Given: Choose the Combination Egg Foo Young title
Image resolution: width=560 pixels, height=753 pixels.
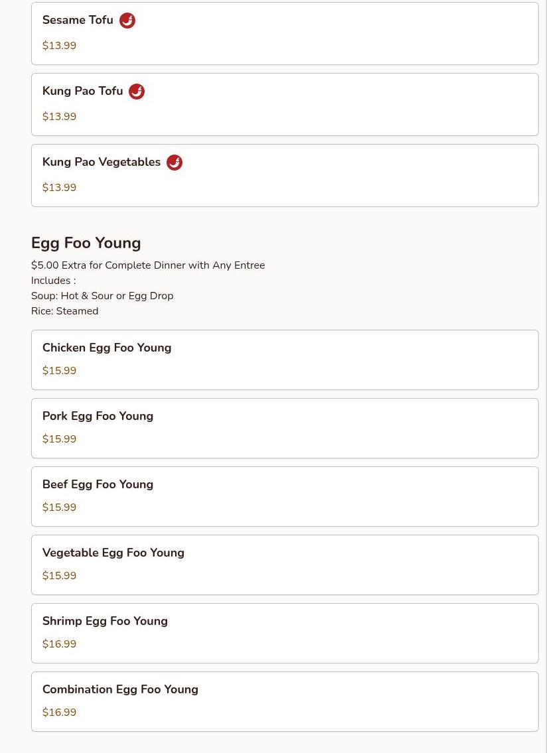Looking at the screenshot, I should coord(120,689).
